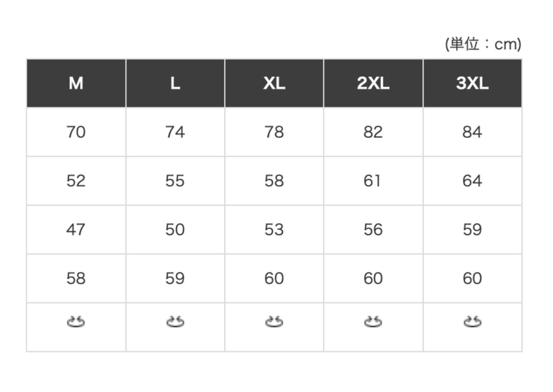Click the 53 cell under XL
553x392 pixels.
tap(274, 229)
